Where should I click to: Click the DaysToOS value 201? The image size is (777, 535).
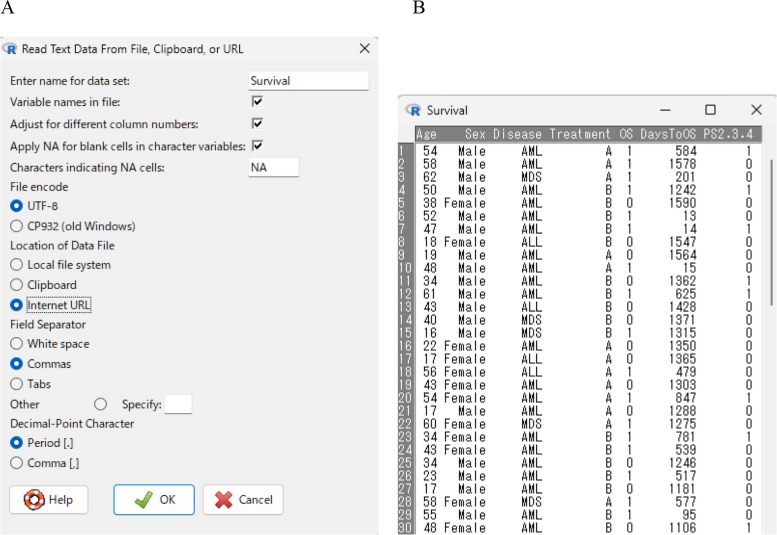click(x=686, y=177)
